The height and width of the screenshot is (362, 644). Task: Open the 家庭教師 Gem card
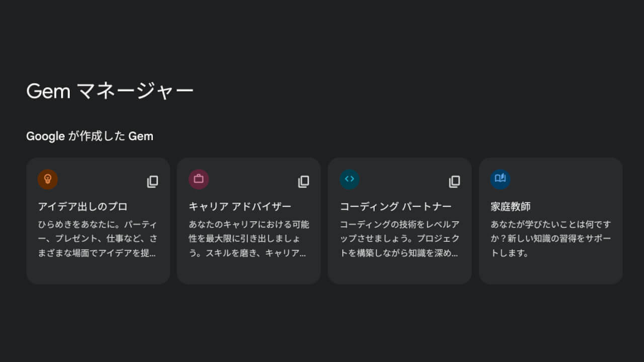point(550,236)
